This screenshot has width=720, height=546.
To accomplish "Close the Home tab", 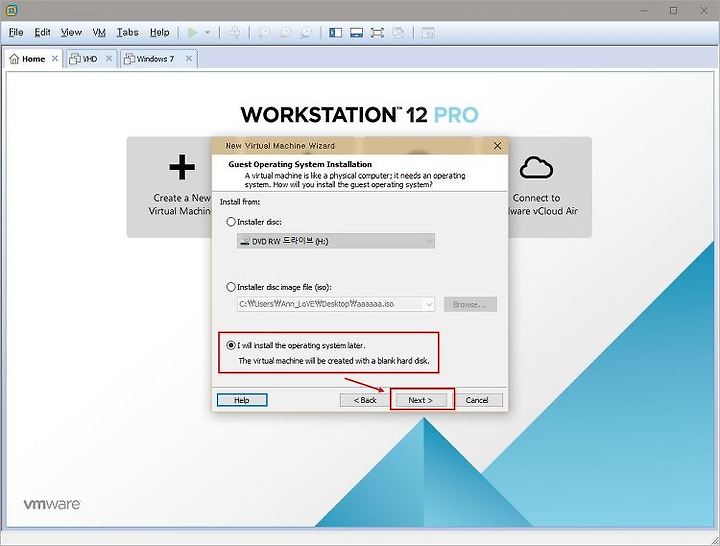I will [55, 58].
